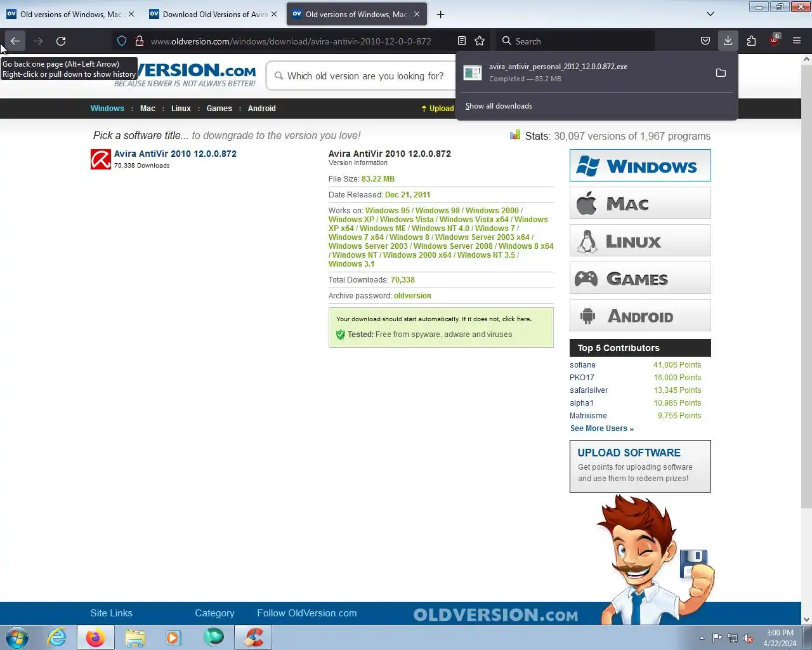Focus the Firefox Search box
The height and width of the screenshot is (650, 812).
coord(574,41)
